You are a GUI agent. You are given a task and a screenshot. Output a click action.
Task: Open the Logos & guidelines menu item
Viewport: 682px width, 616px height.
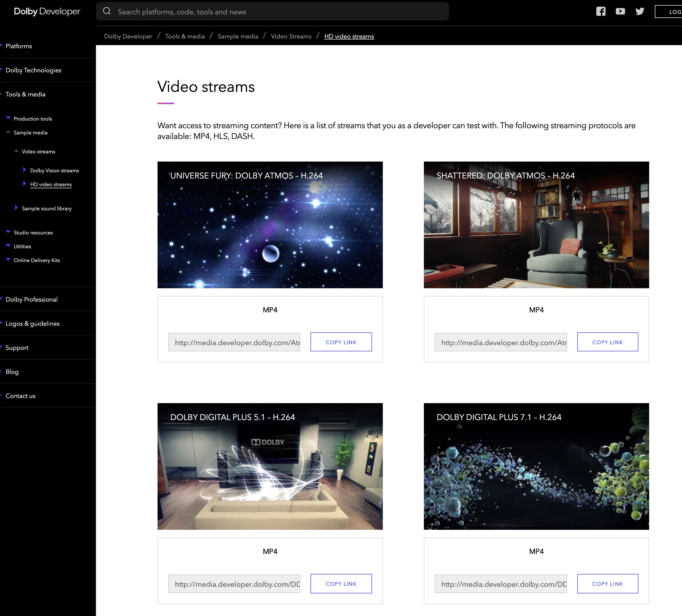point(33,324)
